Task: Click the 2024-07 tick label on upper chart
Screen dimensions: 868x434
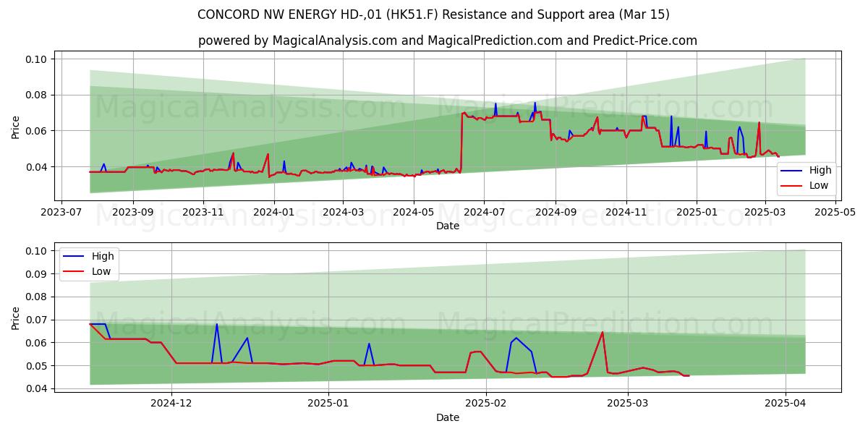Action: coord(483,212)
